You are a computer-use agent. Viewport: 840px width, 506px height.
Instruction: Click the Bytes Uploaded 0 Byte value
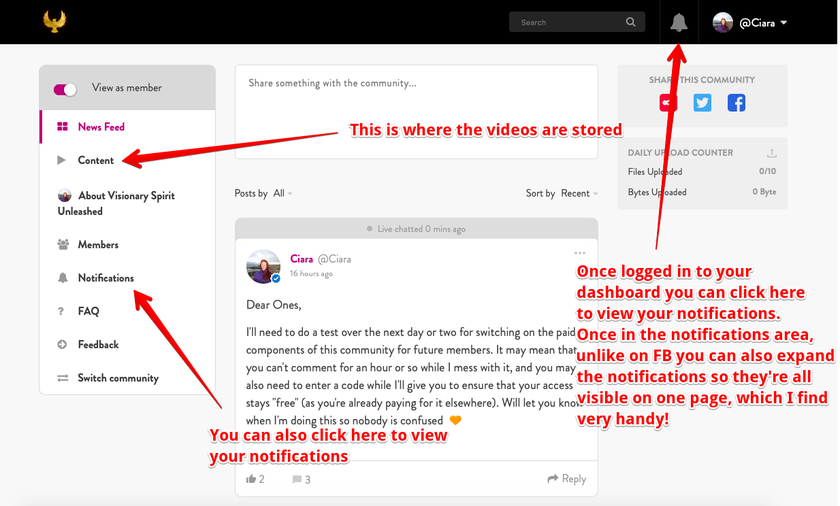(764, 192)
